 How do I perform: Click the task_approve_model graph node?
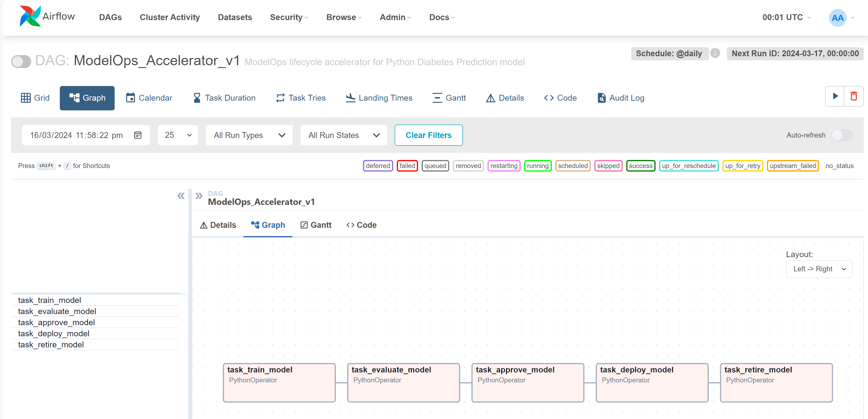528,383
